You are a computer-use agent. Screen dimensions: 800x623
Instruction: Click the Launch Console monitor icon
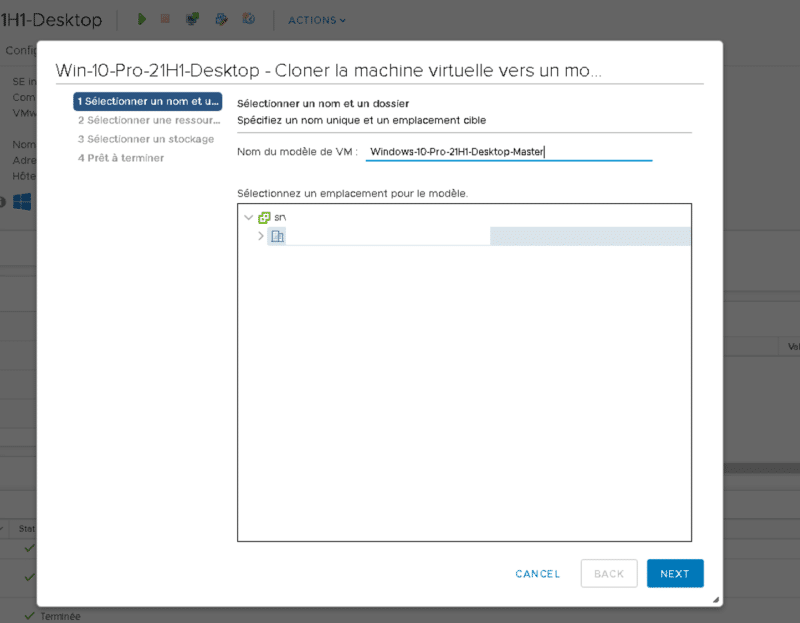[x=192, y=19]
